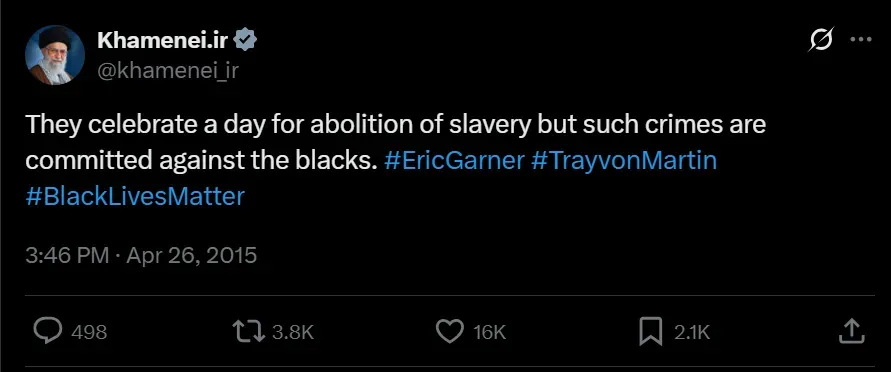Click the blue verified badge icon
891x372 pixels.
click(x=246, y=40)
